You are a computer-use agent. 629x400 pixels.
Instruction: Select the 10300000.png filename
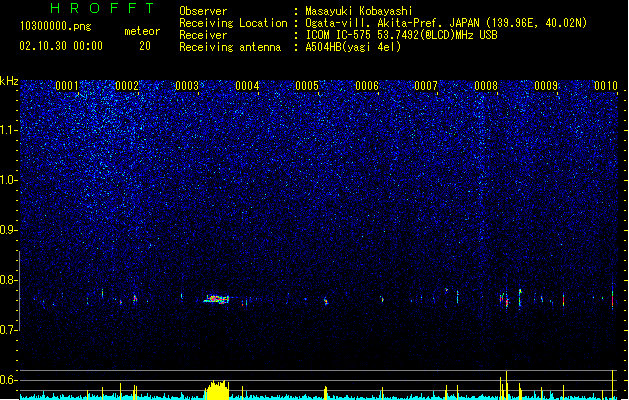click(x=56, y=26)
